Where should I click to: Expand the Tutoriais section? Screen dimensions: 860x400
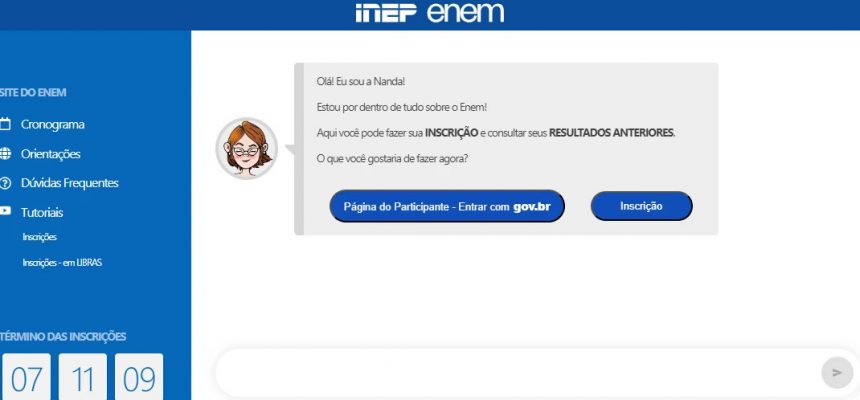click(x=42, y=212)
